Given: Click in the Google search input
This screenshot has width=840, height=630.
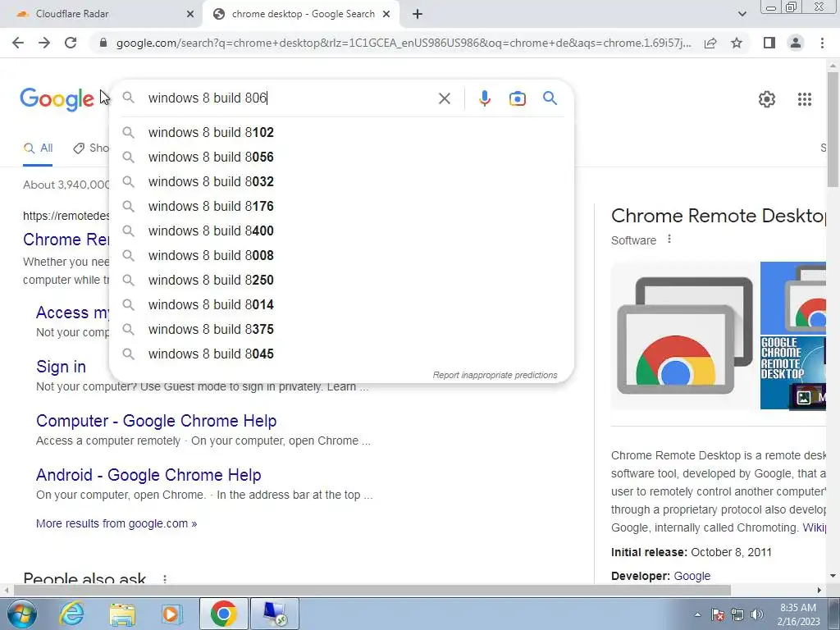Looking at the screenshot, I should click(290, 98).
